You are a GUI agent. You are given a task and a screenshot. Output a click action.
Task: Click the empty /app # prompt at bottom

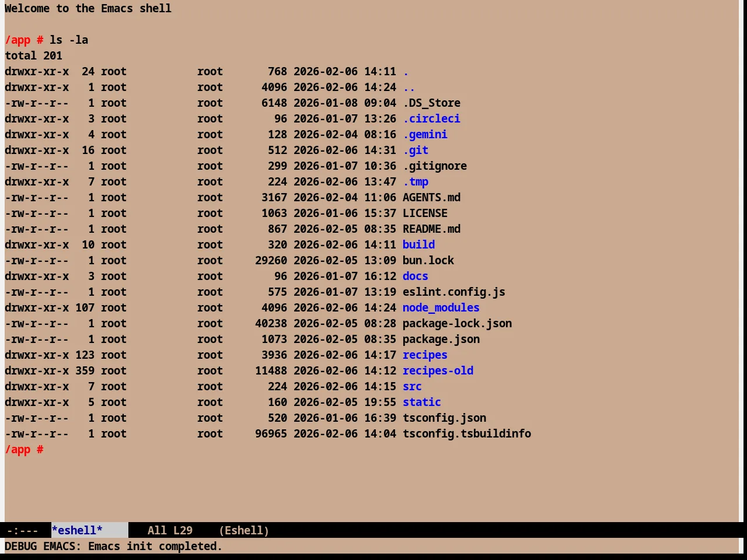(24, 450)
